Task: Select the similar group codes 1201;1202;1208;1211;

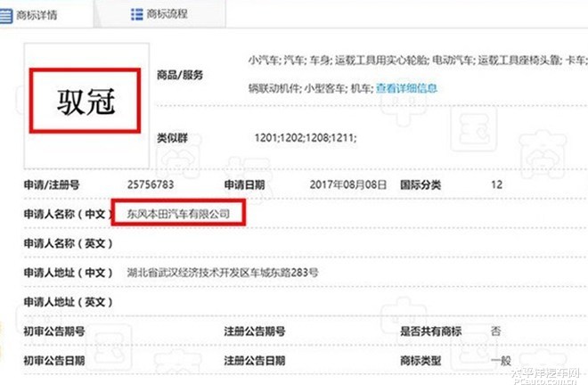Action: click(306, 138)
